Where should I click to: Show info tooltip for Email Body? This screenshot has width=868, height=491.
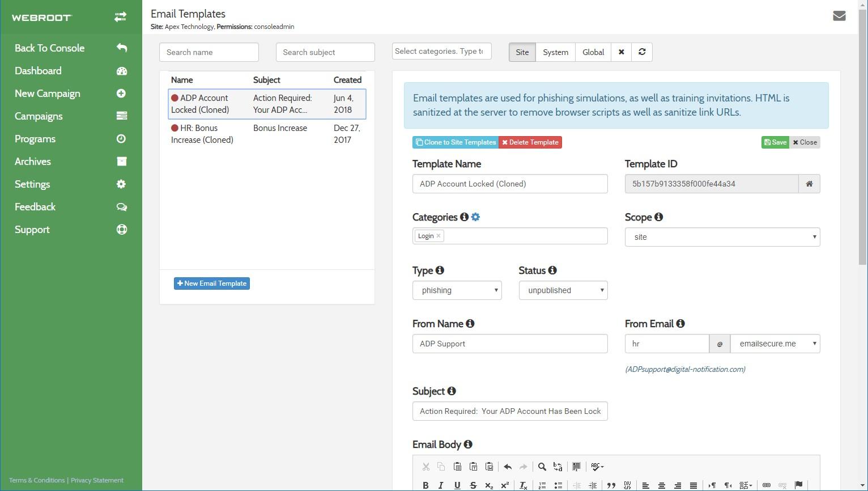pos(468,445)
